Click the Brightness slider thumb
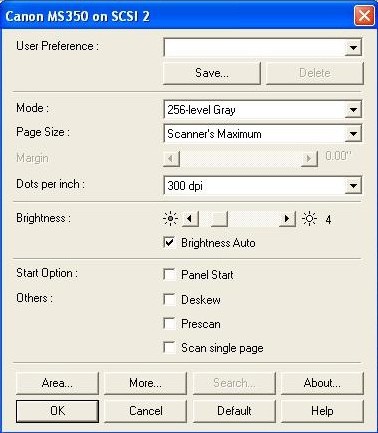This screenshot has width=378, height=433. pos(219,219)
